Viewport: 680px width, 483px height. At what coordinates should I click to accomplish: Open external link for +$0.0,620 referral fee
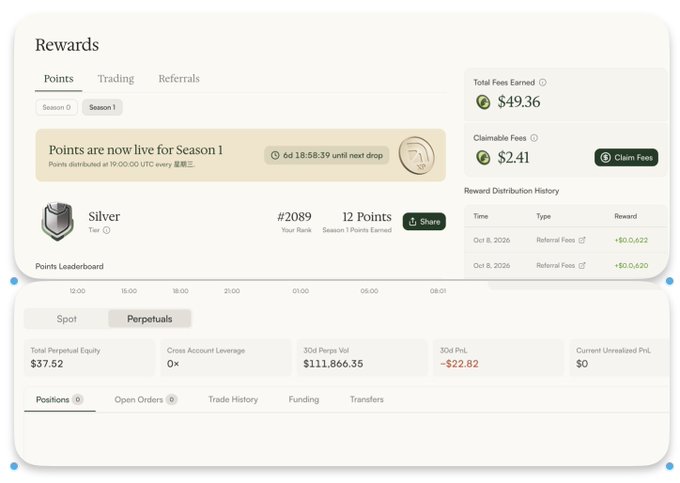click(582, 265)
